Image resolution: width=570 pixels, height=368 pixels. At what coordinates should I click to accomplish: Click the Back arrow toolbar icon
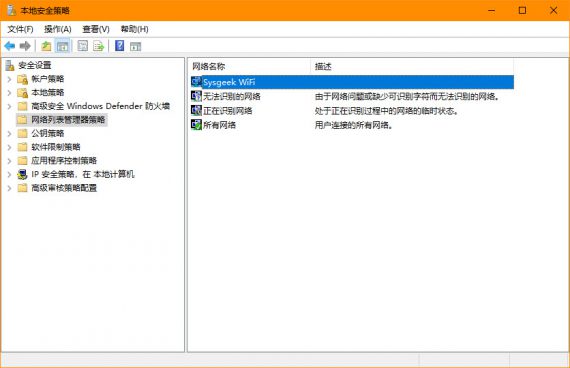[x=10, y=46]
